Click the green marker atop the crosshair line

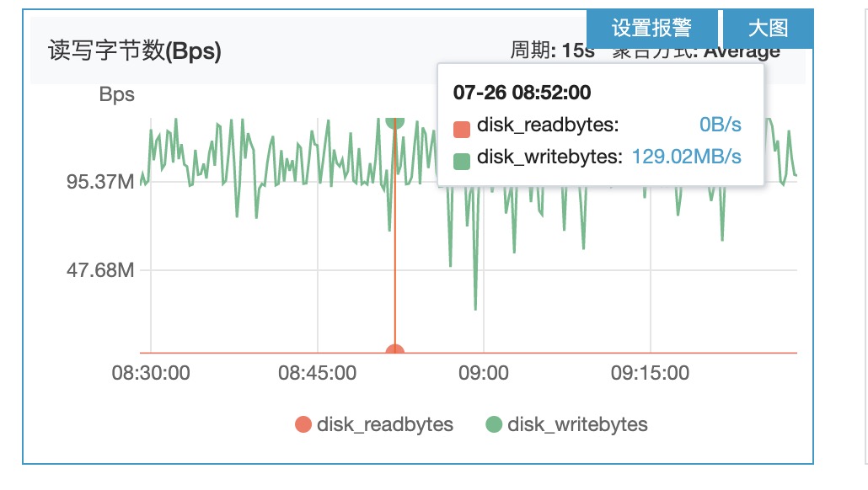[x=394, y=121]
